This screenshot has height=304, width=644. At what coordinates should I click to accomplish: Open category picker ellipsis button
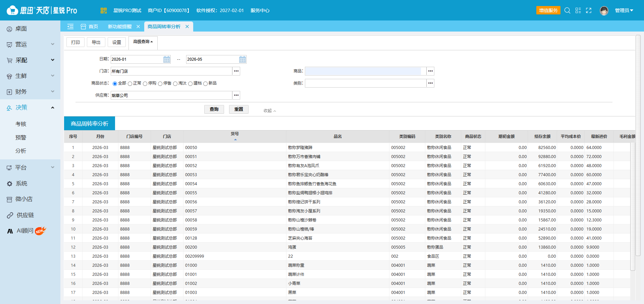(430, 83)
